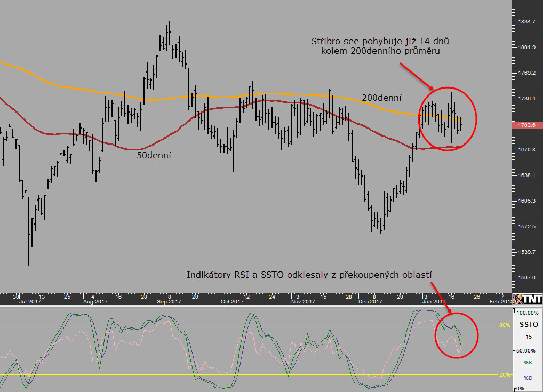Click the 1670.8 price axis label
Viewport: 543px width, 392px height.
tap(526, 149)
